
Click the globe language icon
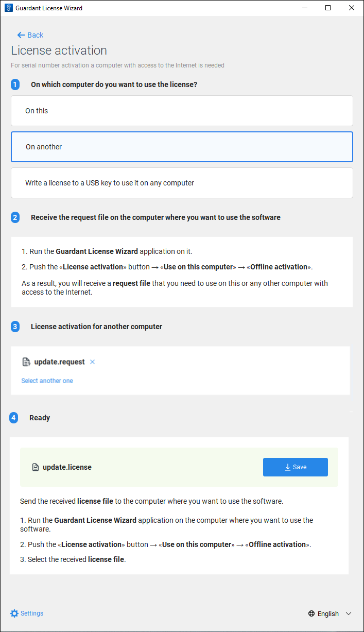coord(311,613)
